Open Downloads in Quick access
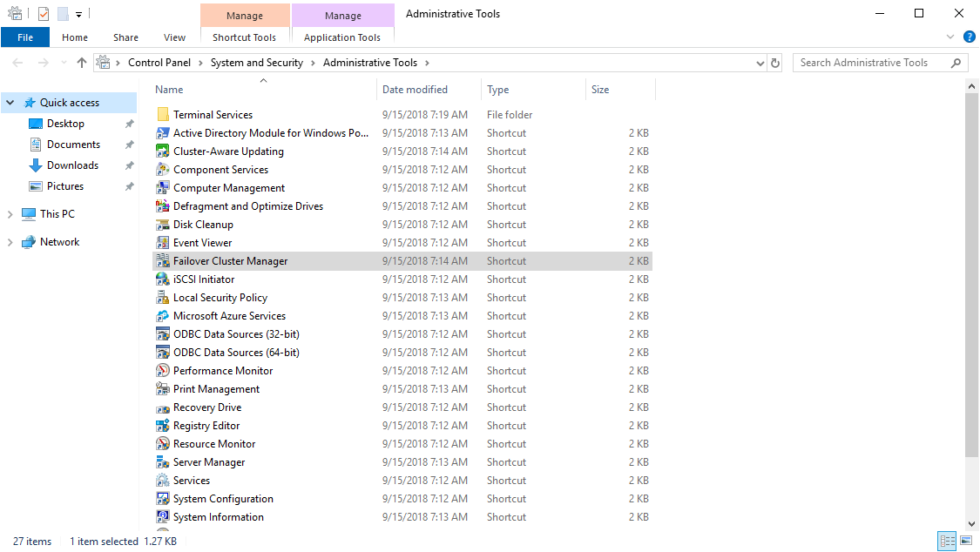This screenshot has height=552, width=980. (72, 165)
